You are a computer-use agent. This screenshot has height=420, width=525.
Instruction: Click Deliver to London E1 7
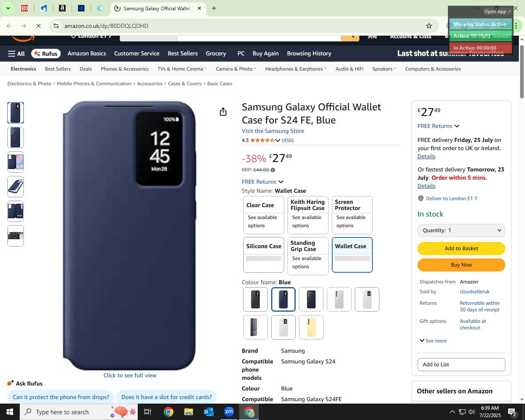tap(451, 199)
